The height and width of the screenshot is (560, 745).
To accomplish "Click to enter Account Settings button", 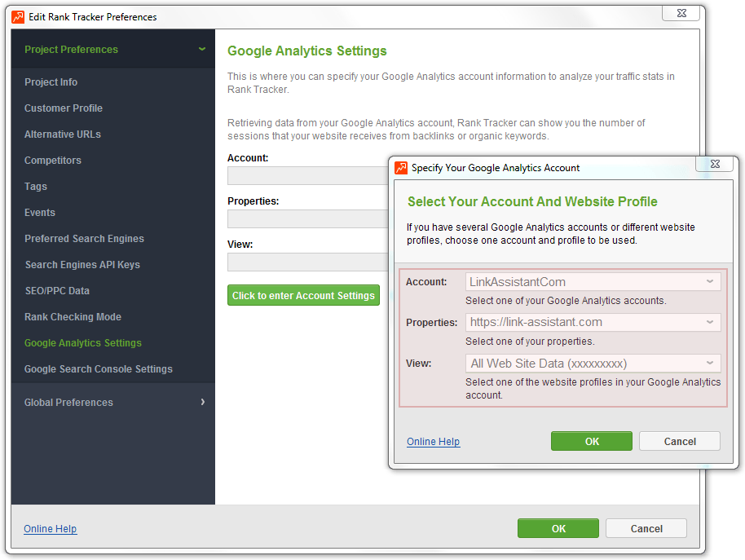I will (x=303, y=295).
